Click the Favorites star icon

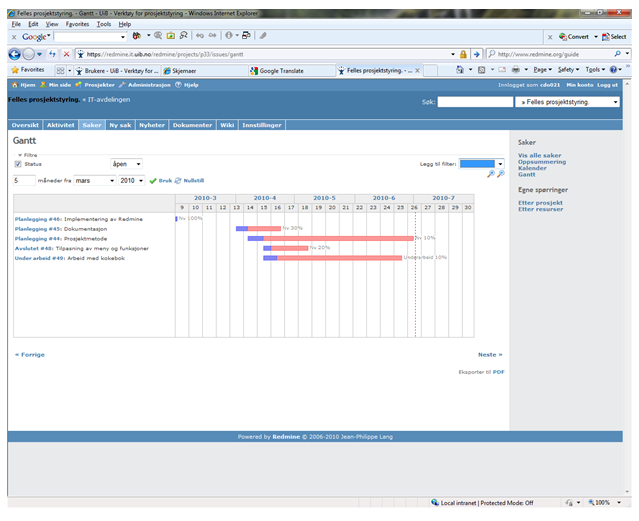(14, 70)
